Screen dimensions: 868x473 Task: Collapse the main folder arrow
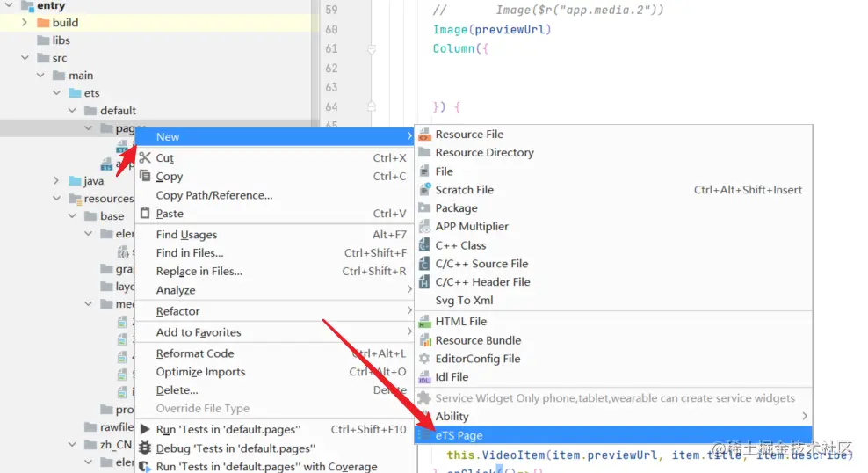41,76
